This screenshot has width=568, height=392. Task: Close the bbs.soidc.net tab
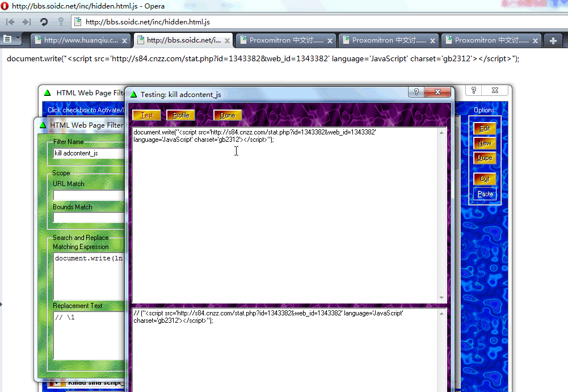[227, 41]
